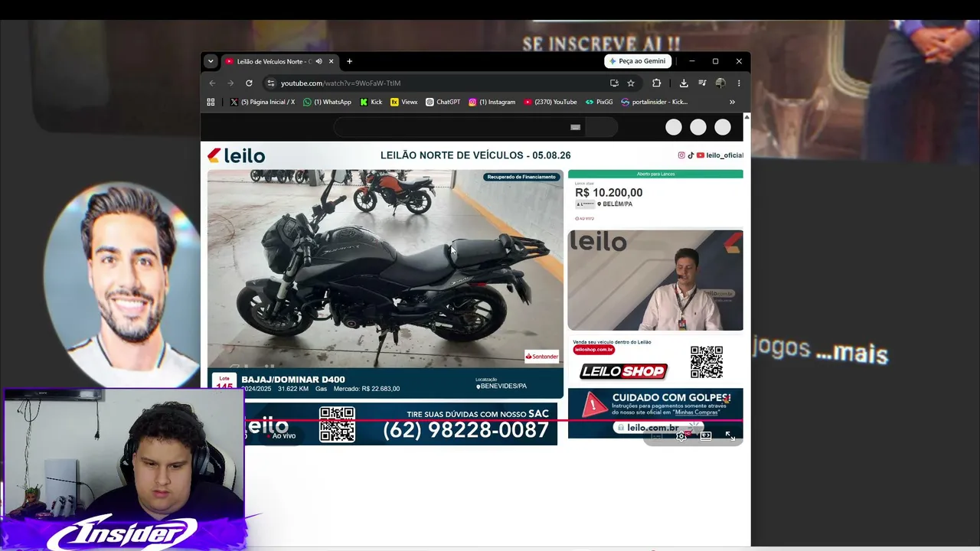Open the PixGG bookmark
The height and width of the screenshot is (551, 980).
point(599,102)
